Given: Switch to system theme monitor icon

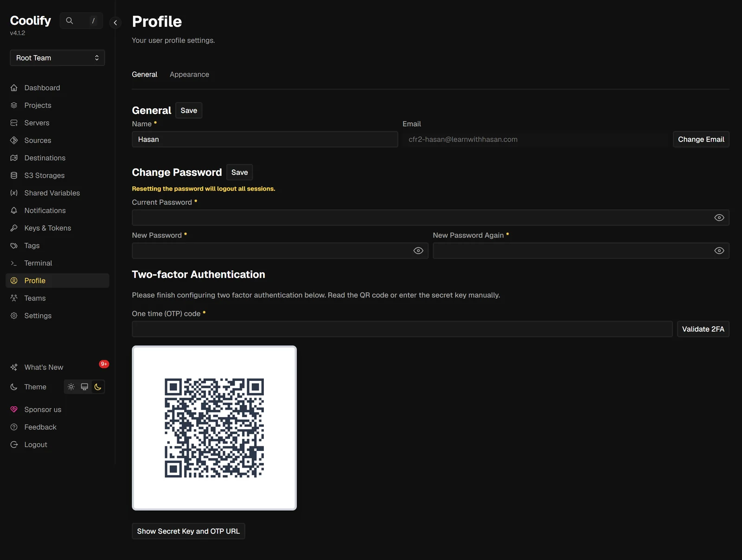Looking at the screenshot, I should (x=84, y=387).
